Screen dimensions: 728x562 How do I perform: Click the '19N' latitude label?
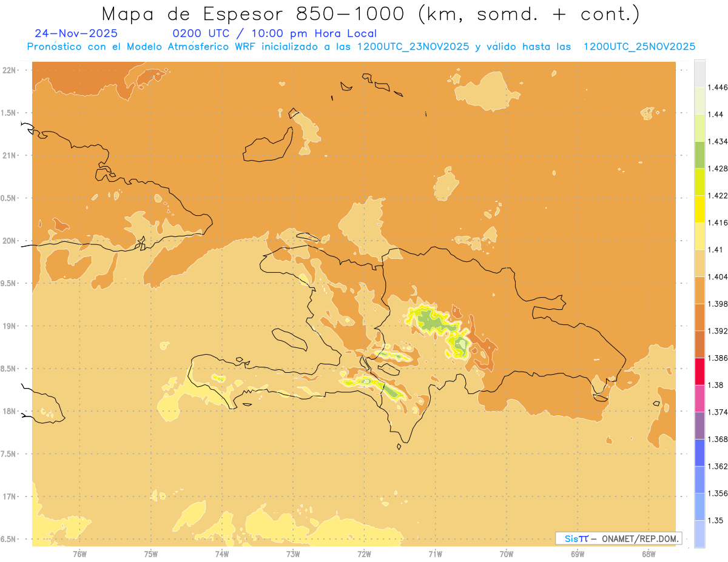tap(10, 326)
